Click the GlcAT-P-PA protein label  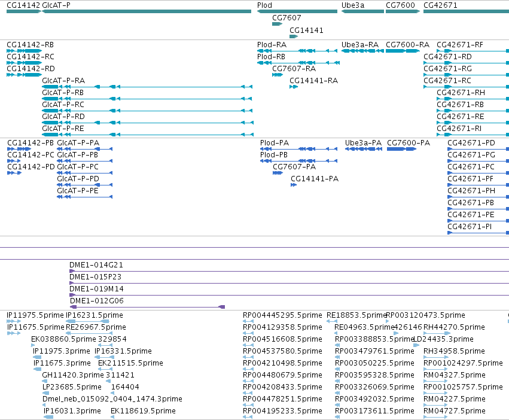[x=78, y=143]
